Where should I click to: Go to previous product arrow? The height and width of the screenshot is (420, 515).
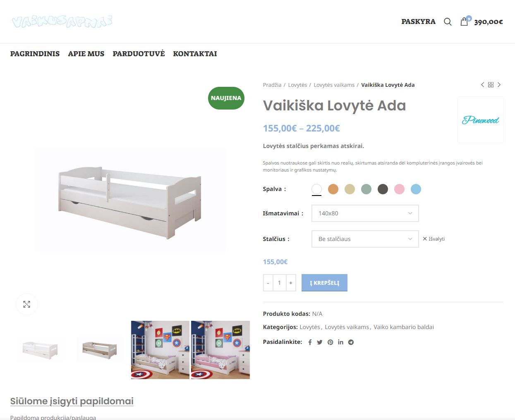coord(482,85)
